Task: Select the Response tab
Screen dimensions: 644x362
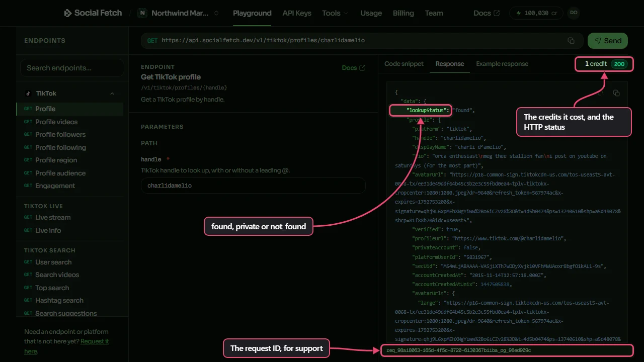Action: click(450, 64)
